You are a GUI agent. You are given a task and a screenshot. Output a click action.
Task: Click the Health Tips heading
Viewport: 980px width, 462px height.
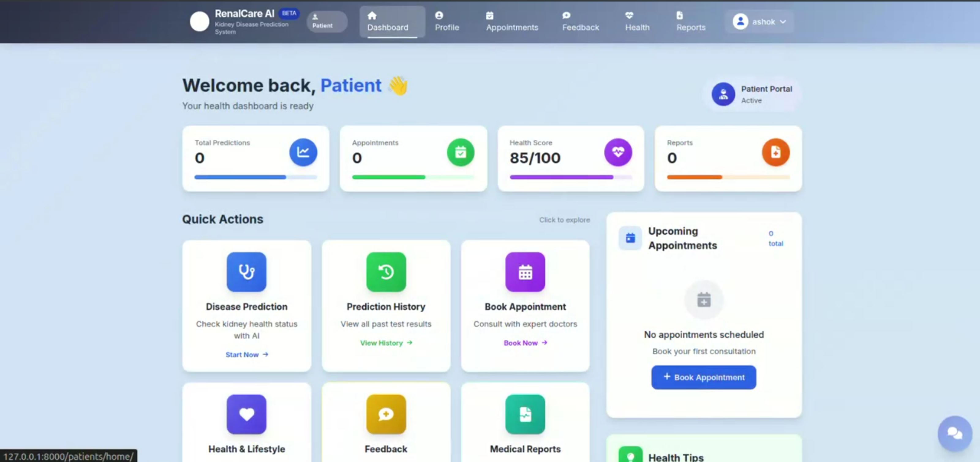pos(676,457)
